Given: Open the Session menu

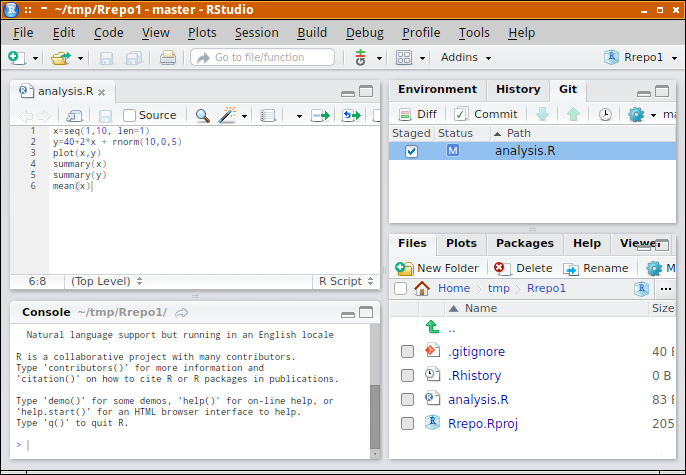Looking at the screenshot, I should click(x=256, y=33).
